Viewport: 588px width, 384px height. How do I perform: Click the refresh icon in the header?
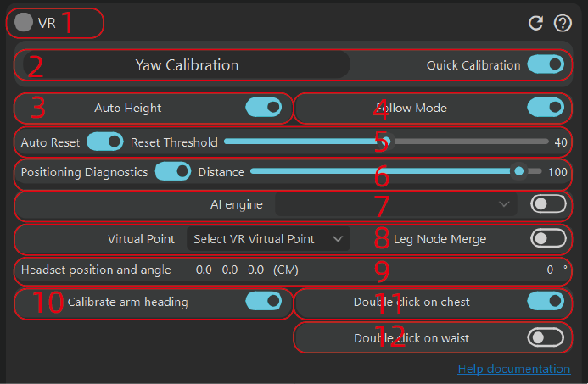coord(535,23)
